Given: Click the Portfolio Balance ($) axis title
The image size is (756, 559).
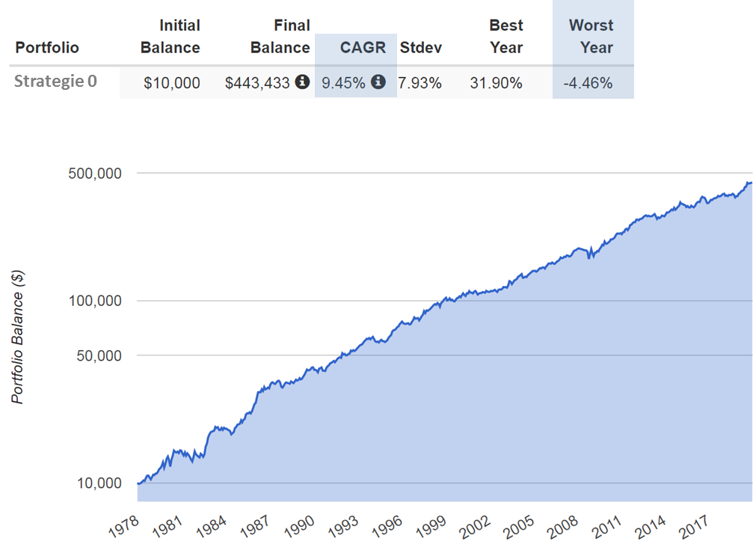Looking at the screenshot, I should (17, 337).
